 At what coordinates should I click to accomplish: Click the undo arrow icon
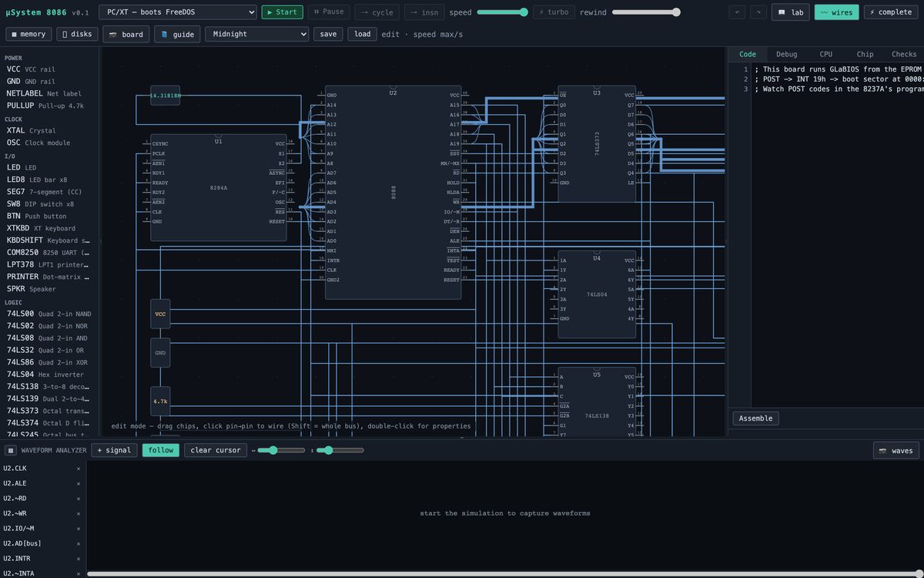tap(738, 12)
